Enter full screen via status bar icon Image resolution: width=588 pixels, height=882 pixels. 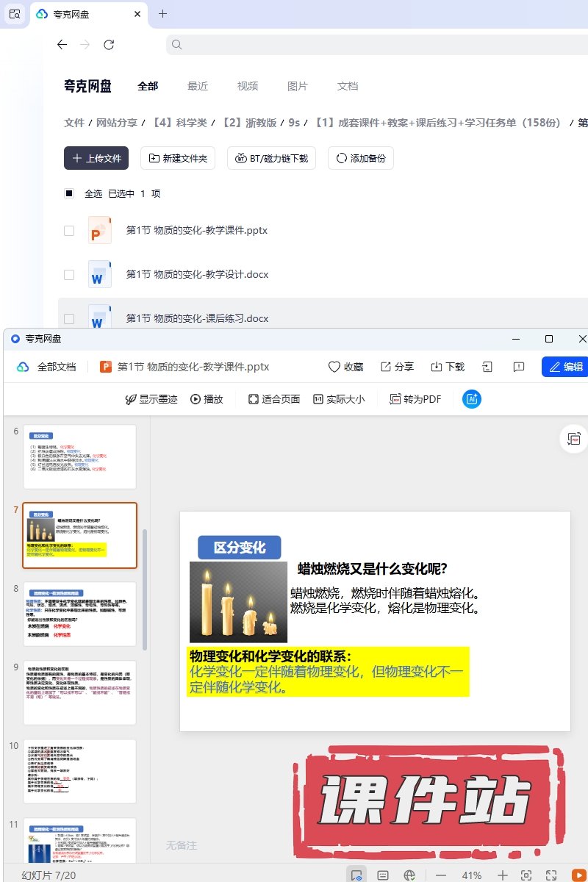tap(551, 875)
